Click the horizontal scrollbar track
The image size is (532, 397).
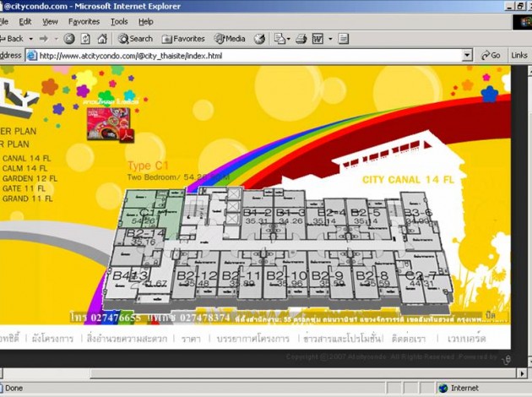pyautogui.click(x=253, y=373)
